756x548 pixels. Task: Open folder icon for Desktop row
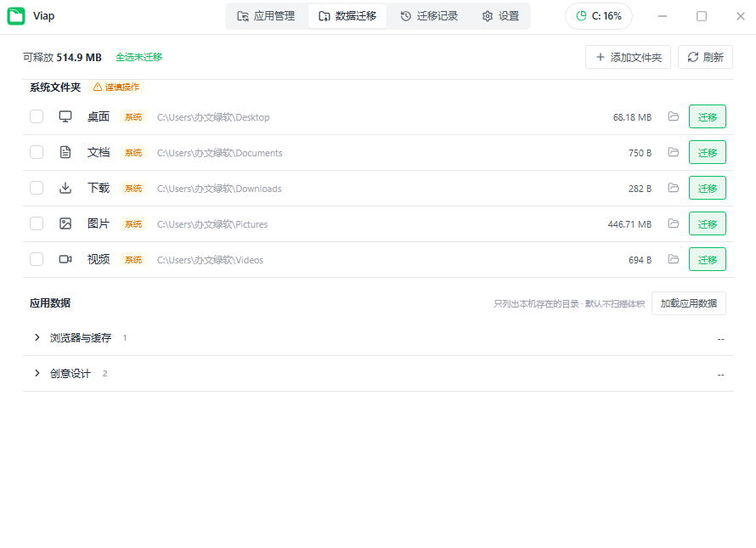click(674, 116)
